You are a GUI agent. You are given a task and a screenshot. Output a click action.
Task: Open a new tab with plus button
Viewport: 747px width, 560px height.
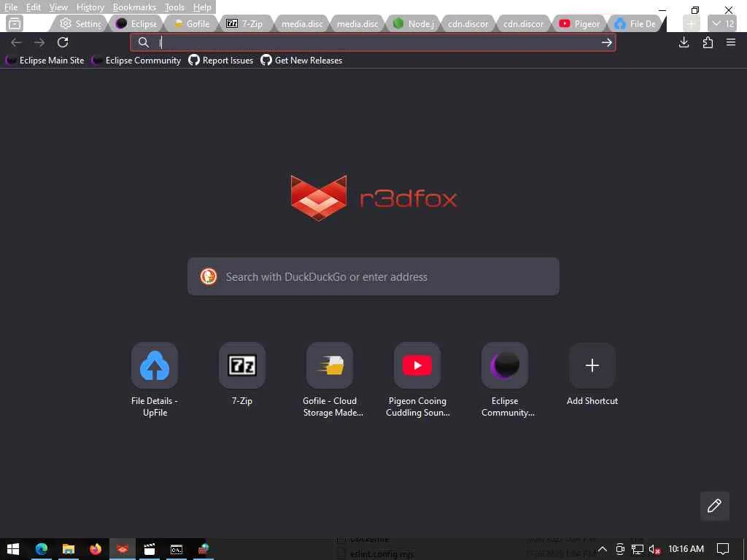[x=692, y=23]
